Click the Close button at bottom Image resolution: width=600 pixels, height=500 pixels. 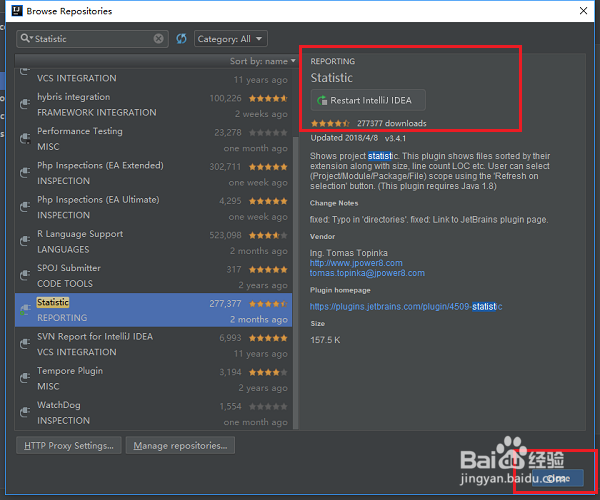558,478
